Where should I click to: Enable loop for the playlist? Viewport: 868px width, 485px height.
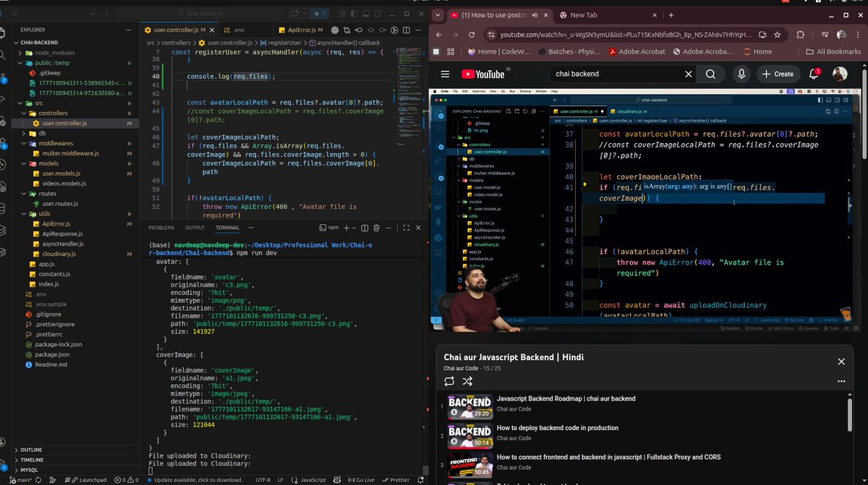point(450,381)
